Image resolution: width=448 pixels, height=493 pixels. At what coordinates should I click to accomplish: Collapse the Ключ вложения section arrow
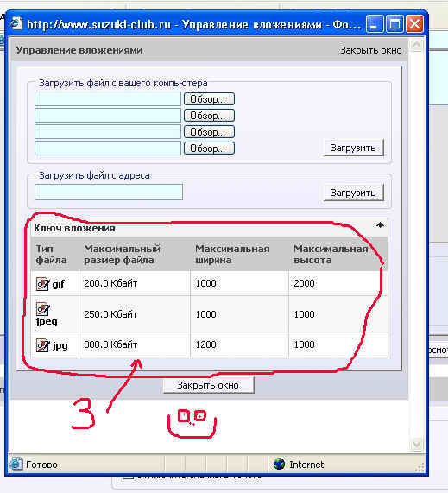(380, 225)
